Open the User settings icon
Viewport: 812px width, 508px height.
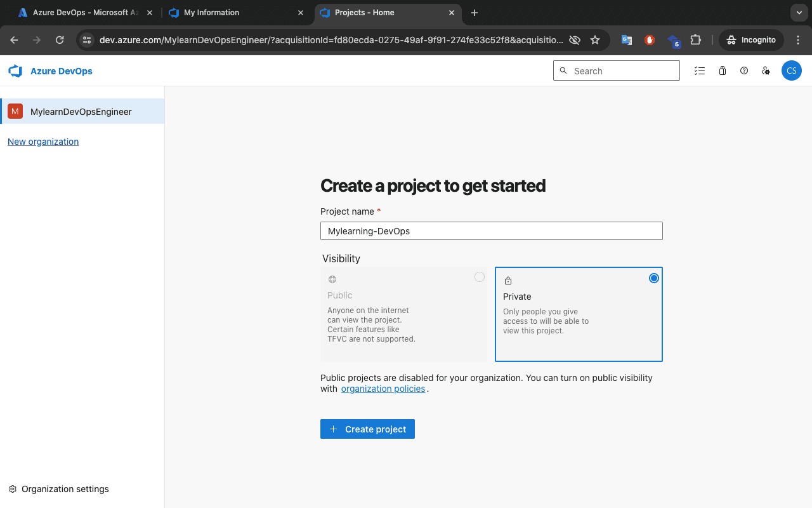tap(766, 71)
